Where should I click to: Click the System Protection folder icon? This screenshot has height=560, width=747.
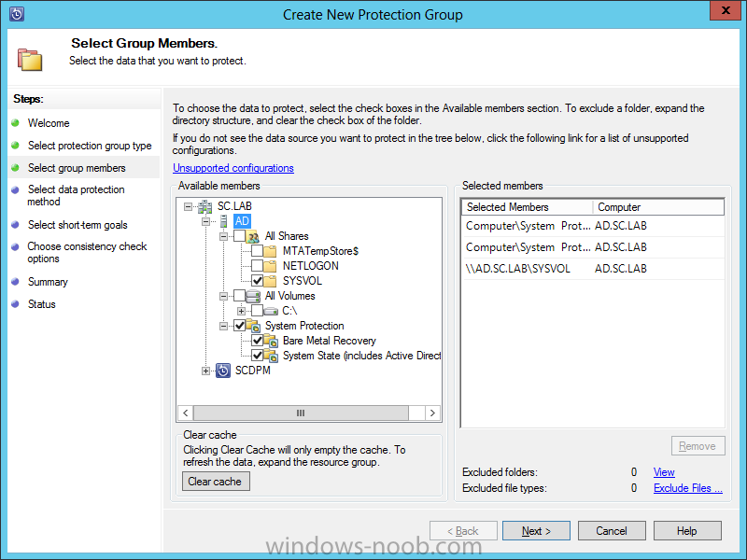[254, 326]
